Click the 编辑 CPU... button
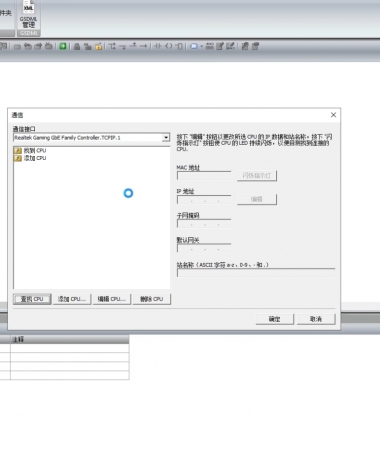 tap(112, 299)
